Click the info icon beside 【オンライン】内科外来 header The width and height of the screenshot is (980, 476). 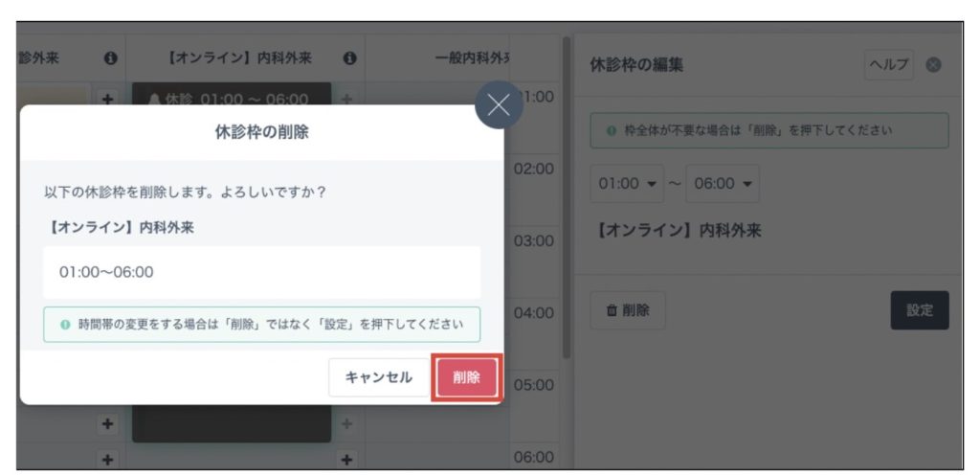coord(349,59)
